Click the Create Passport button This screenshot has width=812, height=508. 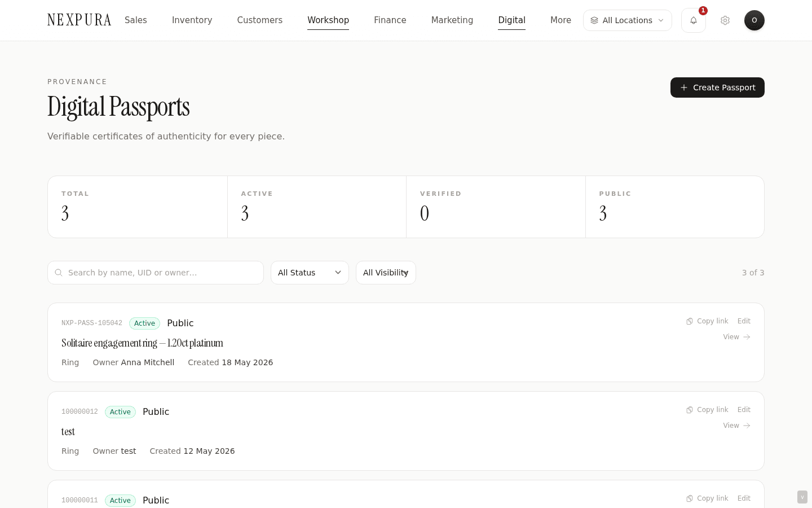(717, 87)
